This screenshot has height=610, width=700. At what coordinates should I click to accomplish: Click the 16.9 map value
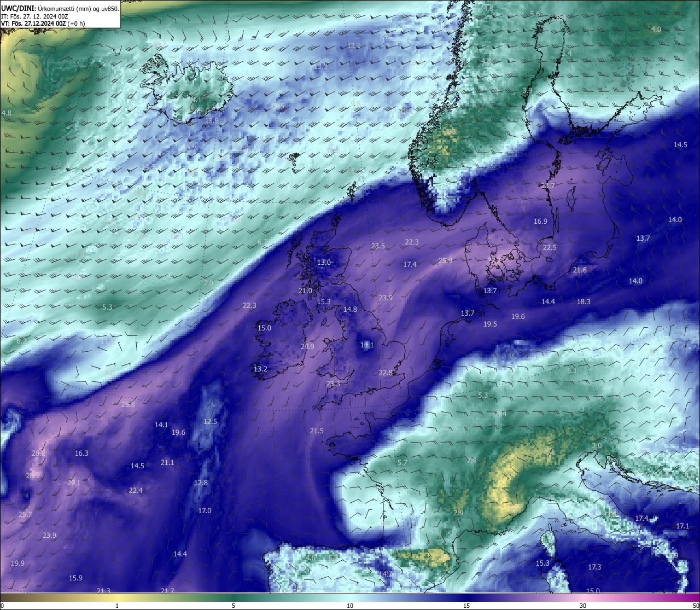click(x=540, y=221)
